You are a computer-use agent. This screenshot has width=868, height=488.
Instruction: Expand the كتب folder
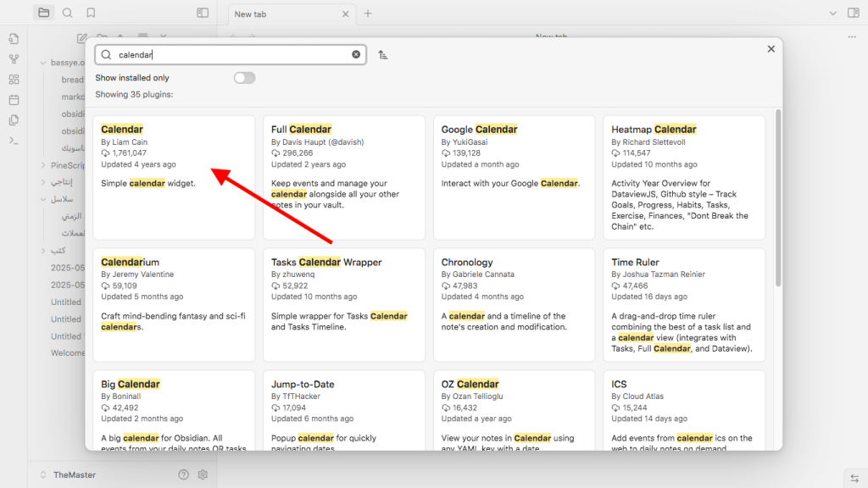click(43, 251)
